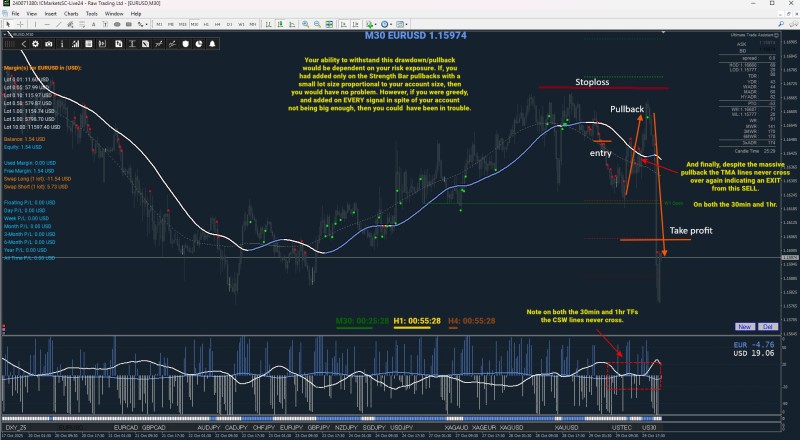Open alerts with the bell icon
Screen dimensions: 800x440
tap(212, 44)
